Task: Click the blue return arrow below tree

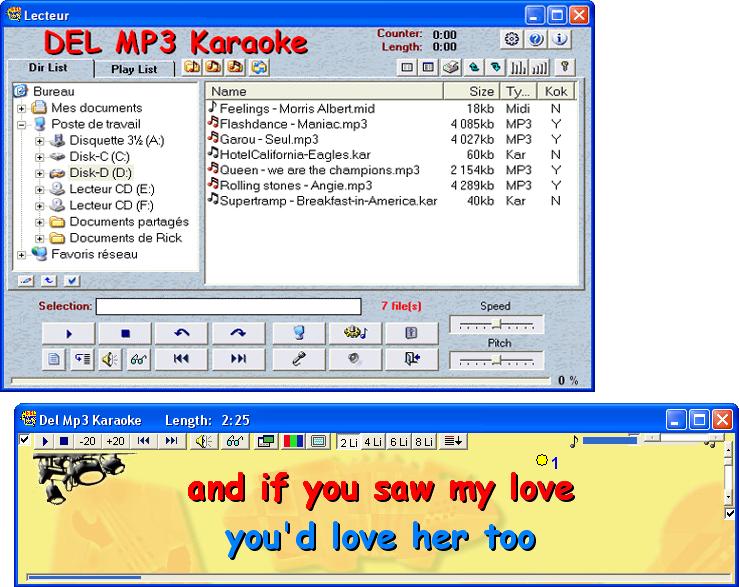Action: point(49,281)
